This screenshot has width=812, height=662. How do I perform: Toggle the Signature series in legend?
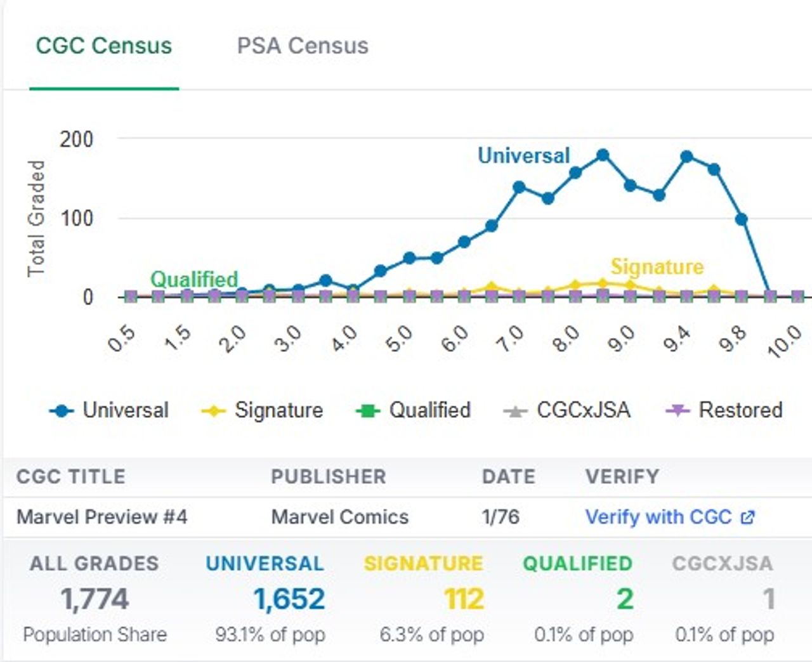(x=278, y=410)
